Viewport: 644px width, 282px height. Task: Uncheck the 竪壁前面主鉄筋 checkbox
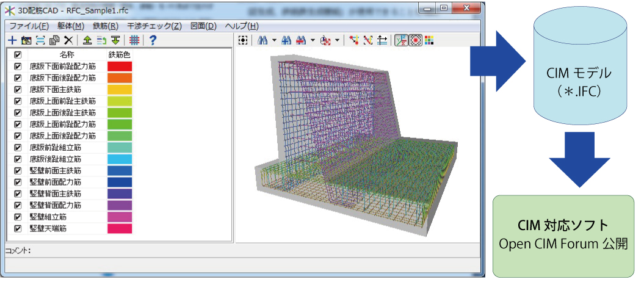pos(18,170)
